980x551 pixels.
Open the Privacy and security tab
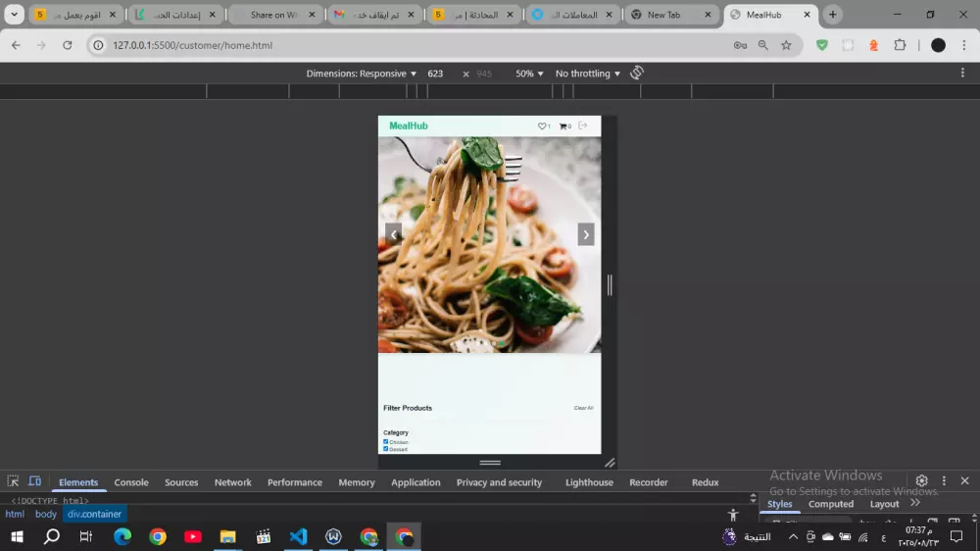point(499,482)
